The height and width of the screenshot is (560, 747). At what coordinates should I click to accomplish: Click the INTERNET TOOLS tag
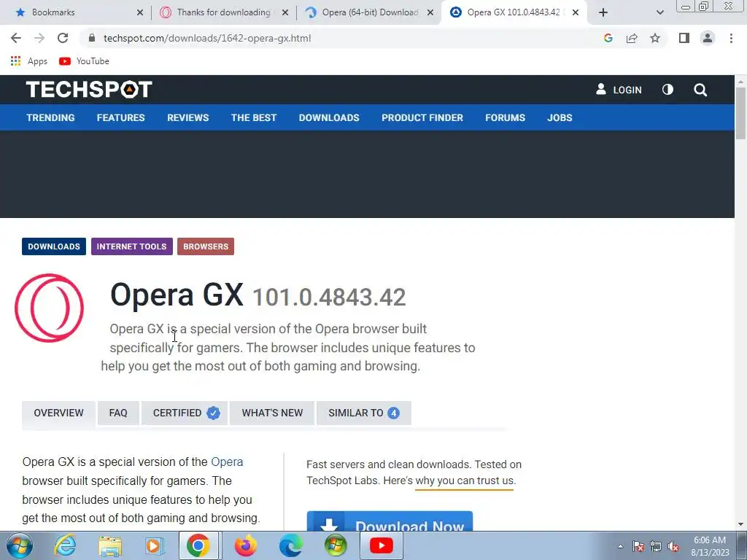point(131,246)
